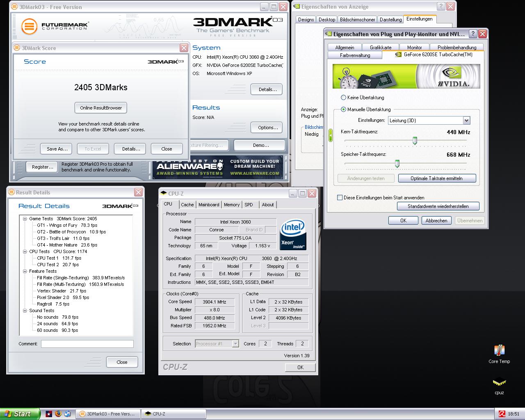Click the Avira tray icon
This screenshot has width=525, height=420.
click(502, 414)
